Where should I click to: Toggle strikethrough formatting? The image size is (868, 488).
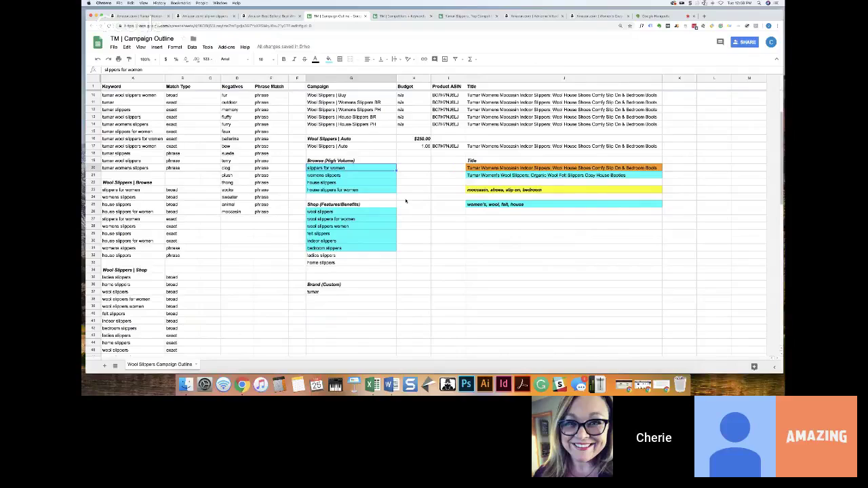304,59
